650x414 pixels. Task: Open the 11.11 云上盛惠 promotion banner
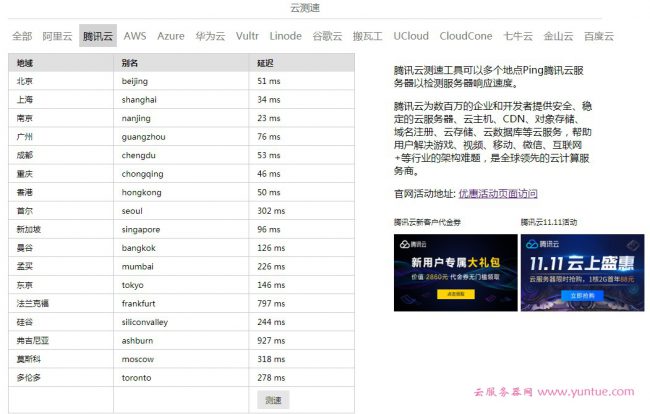[x=581, y=272]
